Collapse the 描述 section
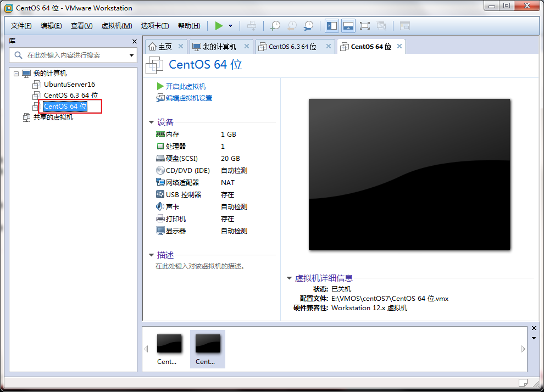 pos(151,255)
